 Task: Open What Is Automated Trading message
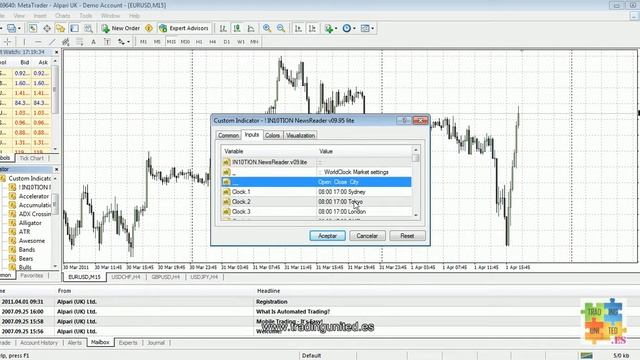tap(293, 311)
